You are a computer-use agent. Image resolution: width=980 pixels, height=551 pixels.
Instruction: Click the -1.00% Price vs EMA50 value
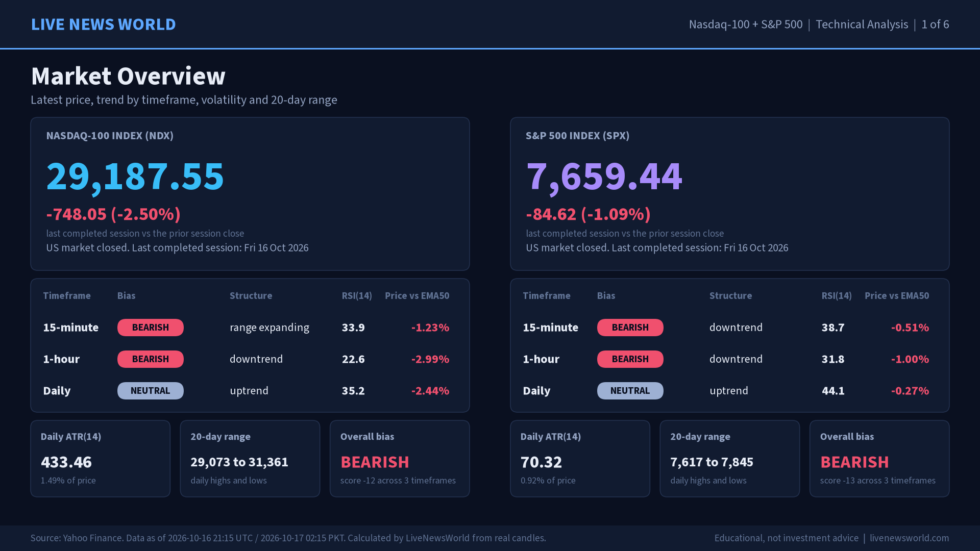[910, 359]
